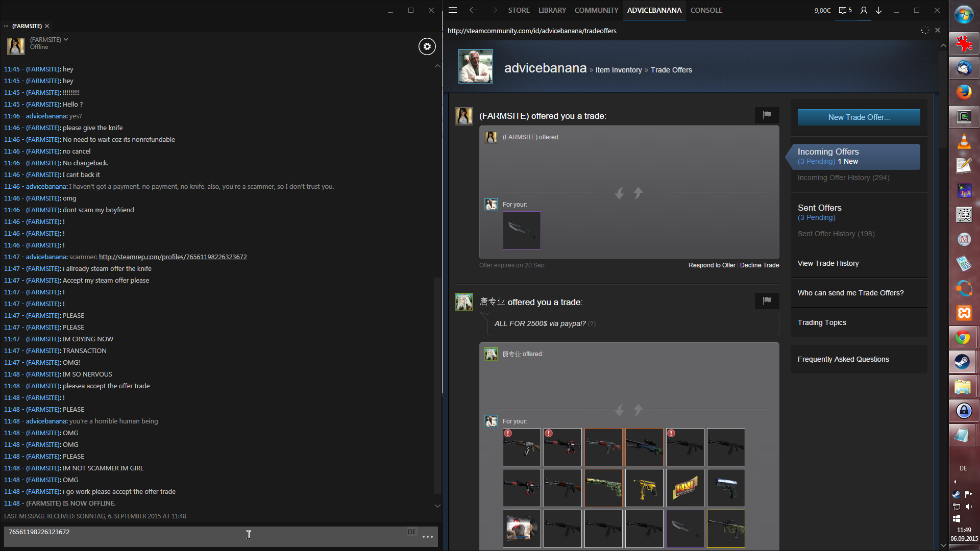Image resolution: width=980 pixels, height=551 pixels.
Task: Switch to the CONSOLE tab
Action: point(706,10)
